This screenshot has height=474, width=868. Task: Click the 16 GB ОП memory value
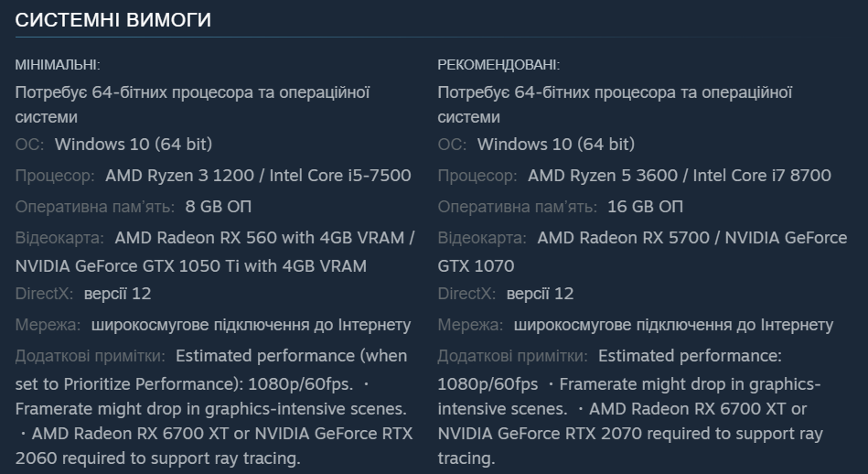(x=645, y=207)
